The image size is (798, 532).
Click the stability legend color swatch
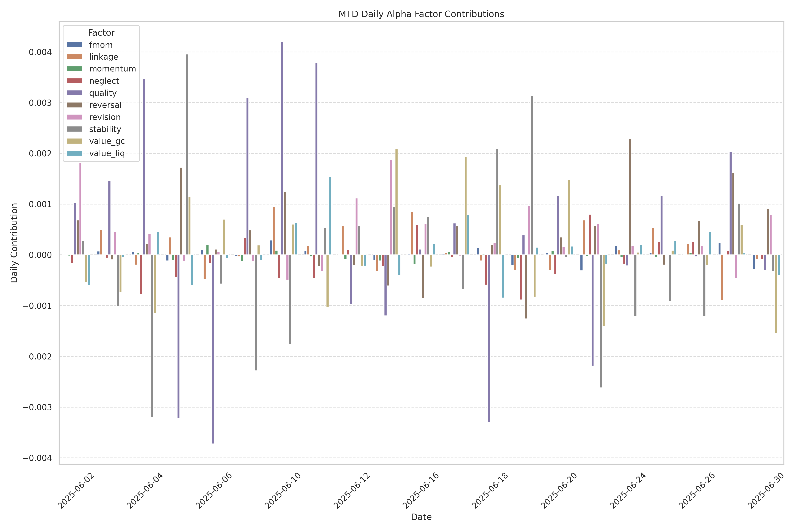coord(74,129)
